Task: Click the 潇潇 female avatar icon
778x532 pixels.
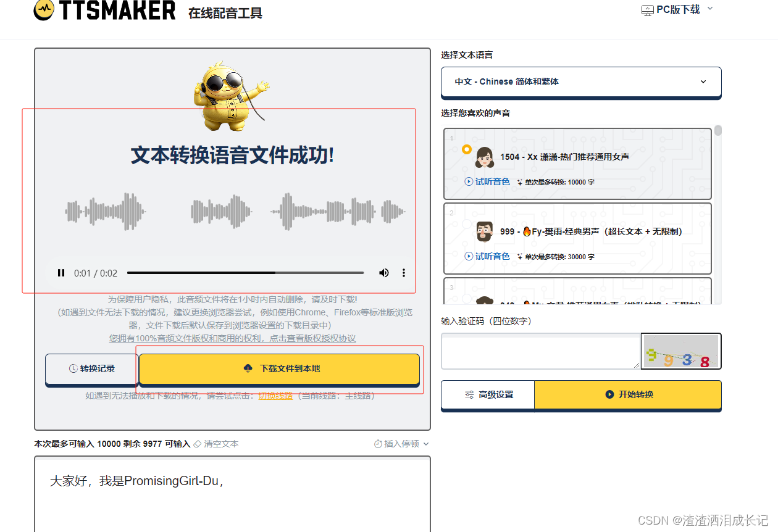Action: click(485, 157)
